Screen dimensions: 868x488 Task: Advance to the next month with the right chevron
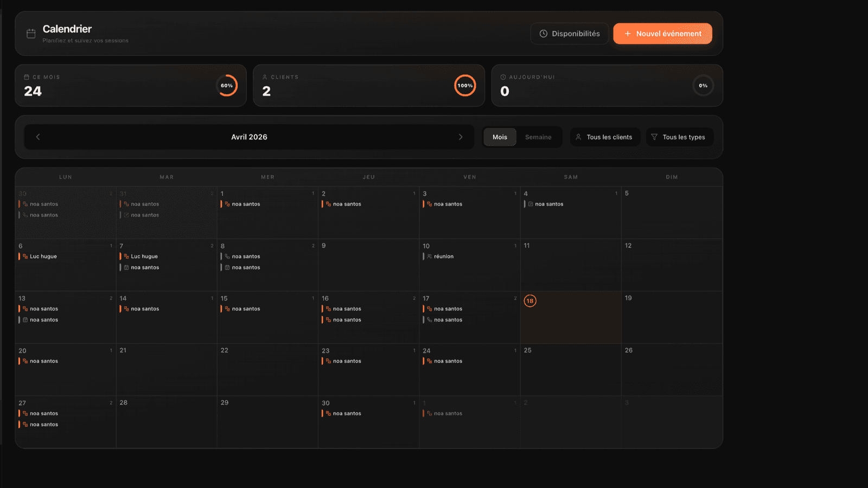point(461,137)
